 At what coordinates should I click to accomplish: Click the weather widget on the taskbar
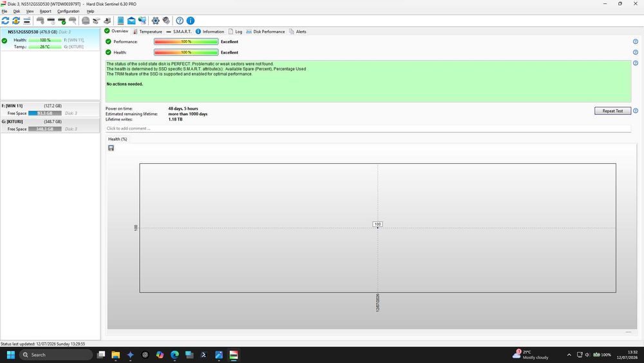pos(531,355)
